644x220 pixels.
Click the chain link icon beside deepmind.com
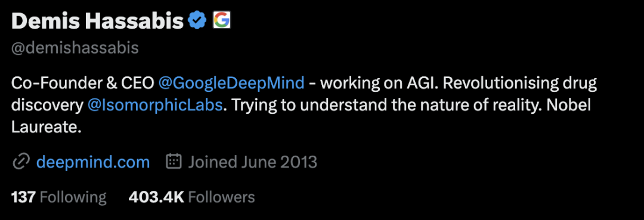(x=20, y=162)
